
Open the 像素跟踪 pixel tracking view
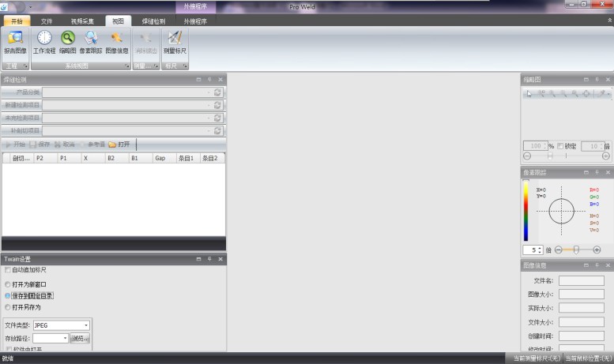91,41
